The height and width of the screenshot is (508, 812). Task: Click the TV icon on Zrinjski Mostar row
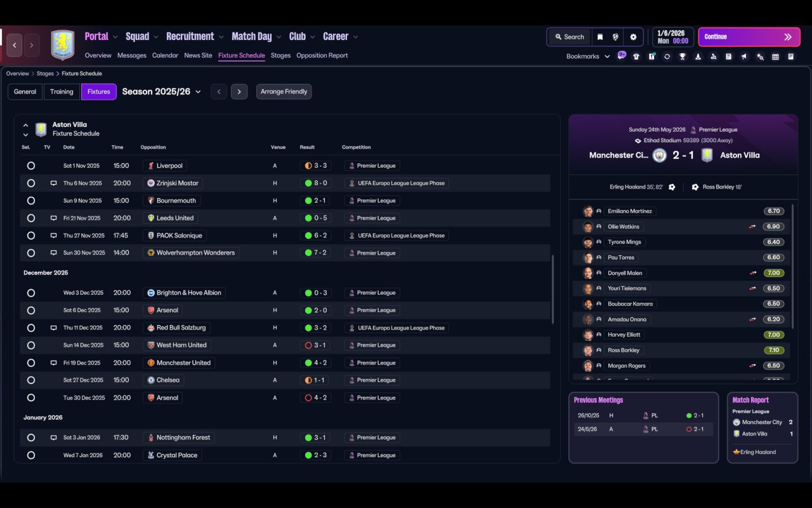pos(54,183)
